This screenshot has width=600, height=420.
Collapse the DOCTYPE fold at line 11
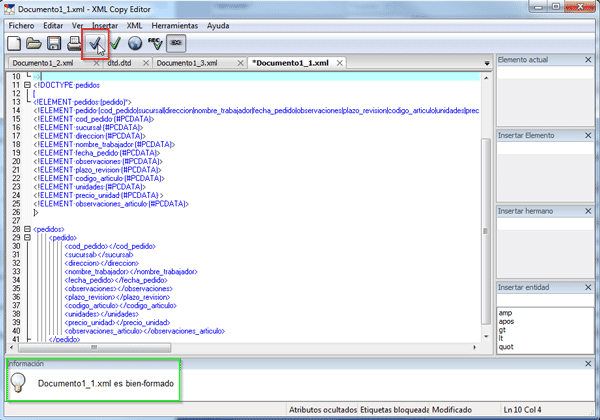(x=27, y=85)
